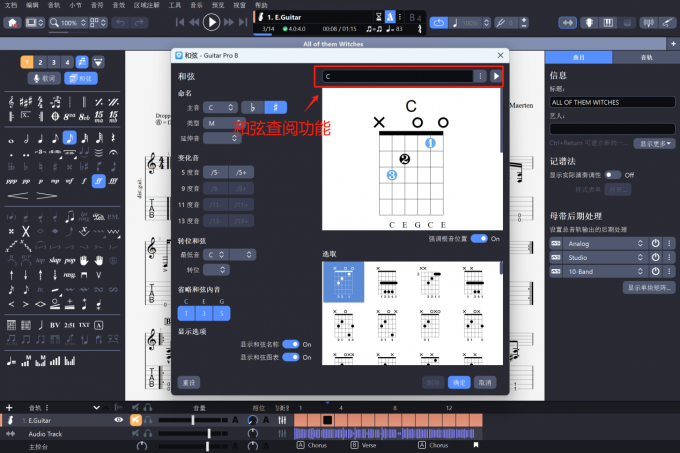The width and height of the screenshot is (680, 453).
Task: Open the inversion dropdown
Action: point(216,270)
